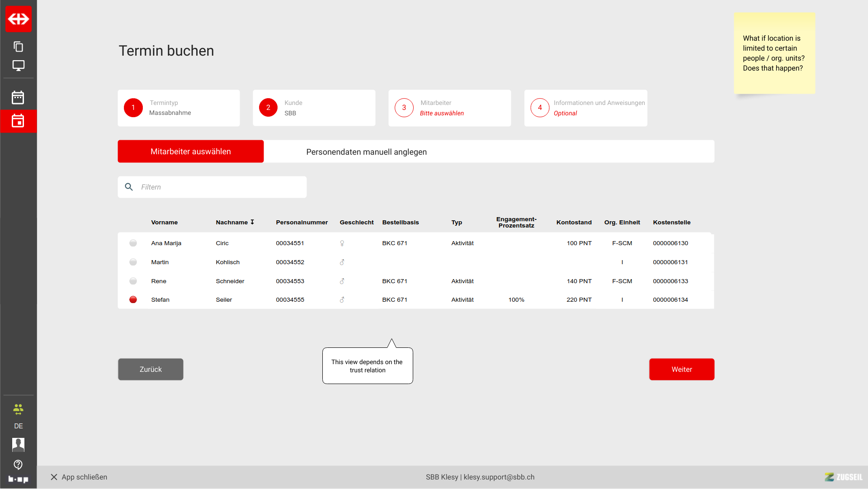The height and width of the screenshot is (489, 868).
Task: Click App schließen in footer
Action: click(x=79, y=477)
